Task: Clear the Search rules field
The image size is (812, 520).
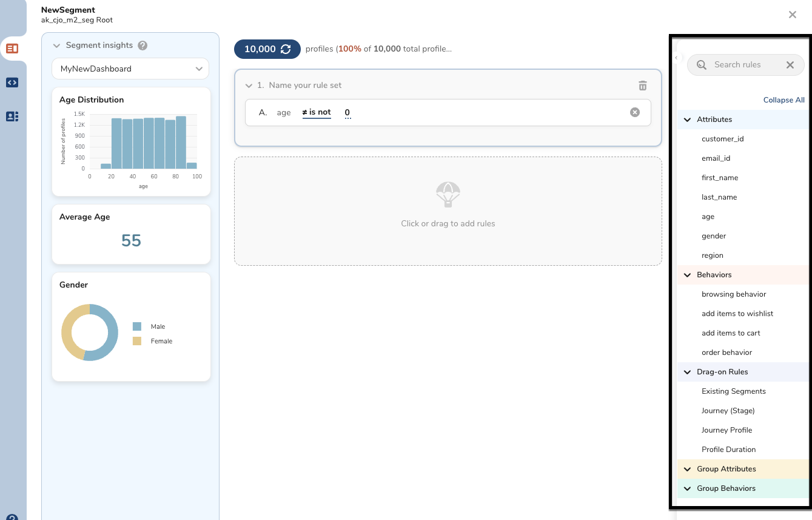Action: click(x=790, y=65)
